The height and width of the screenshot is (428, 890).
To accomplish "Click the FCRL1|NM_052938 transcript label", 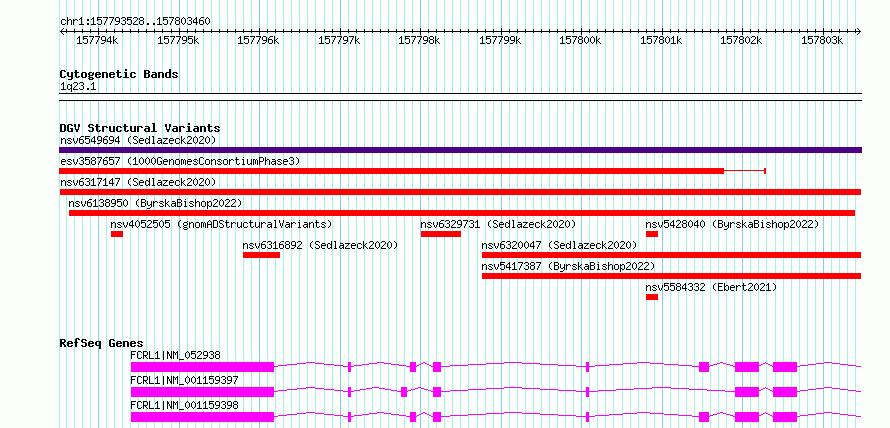I will (175, 356).
